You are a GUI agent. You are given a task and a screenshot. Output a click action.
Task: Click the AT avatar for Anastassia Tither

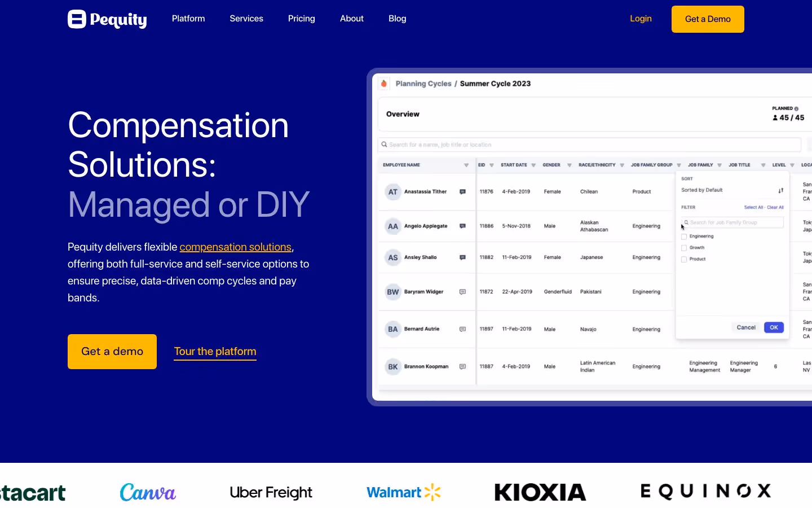[x=393, y=192]
